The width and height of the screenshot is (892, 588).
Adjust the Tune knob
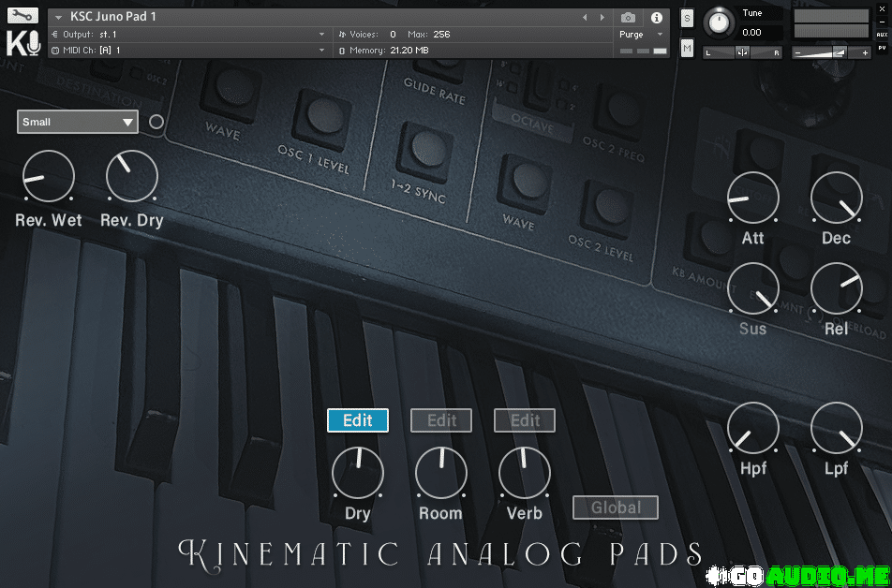click(x=719, y=22)
